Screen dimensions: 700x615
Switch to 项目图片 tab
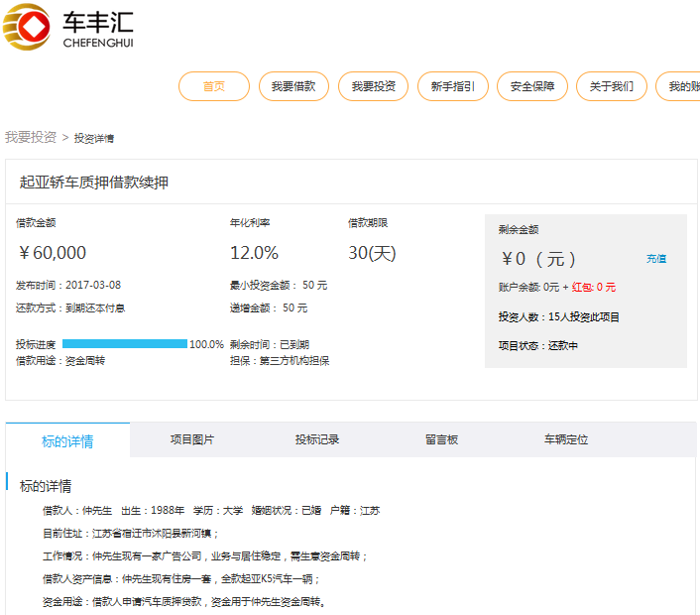tap(192, 439)
